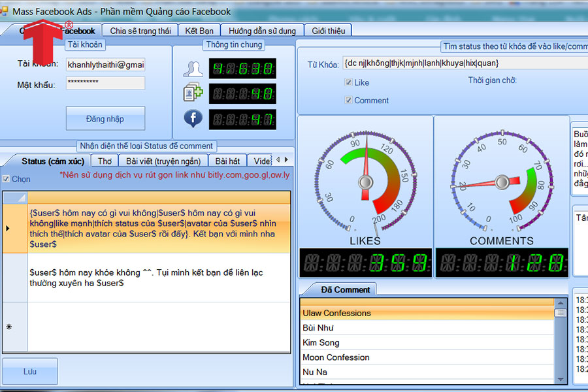This screenshot has height=392, width=588.
Task: Switch to the Đã Comment tab
Action: tap(345, 289)
